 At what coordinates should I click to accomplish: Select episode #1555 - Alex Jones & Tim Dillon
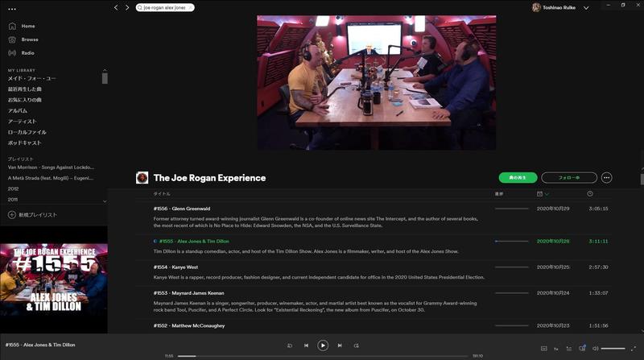coord(194,242)
